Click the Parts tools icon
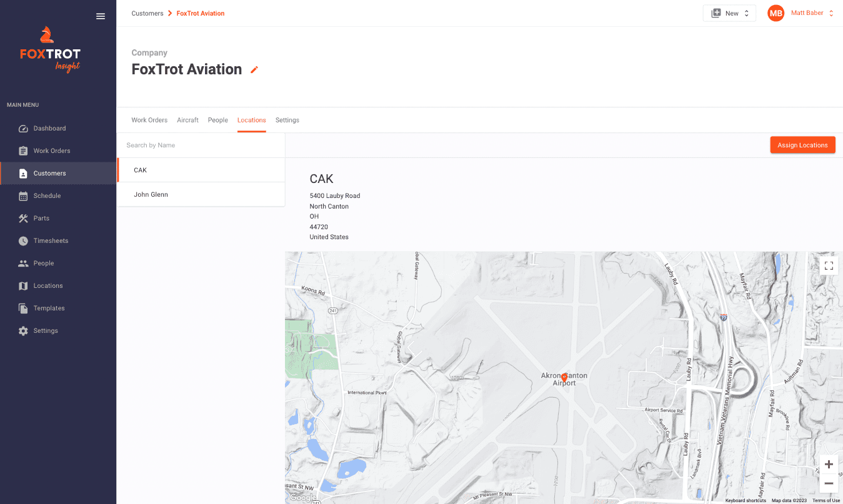 [23, 219]
